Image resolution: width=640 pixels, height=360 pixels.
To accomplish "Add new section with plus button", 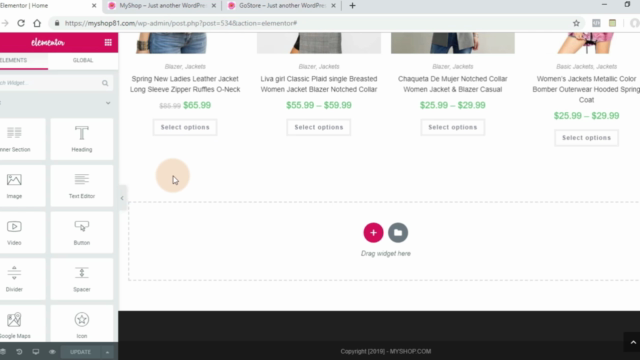I will pos(373,233).
